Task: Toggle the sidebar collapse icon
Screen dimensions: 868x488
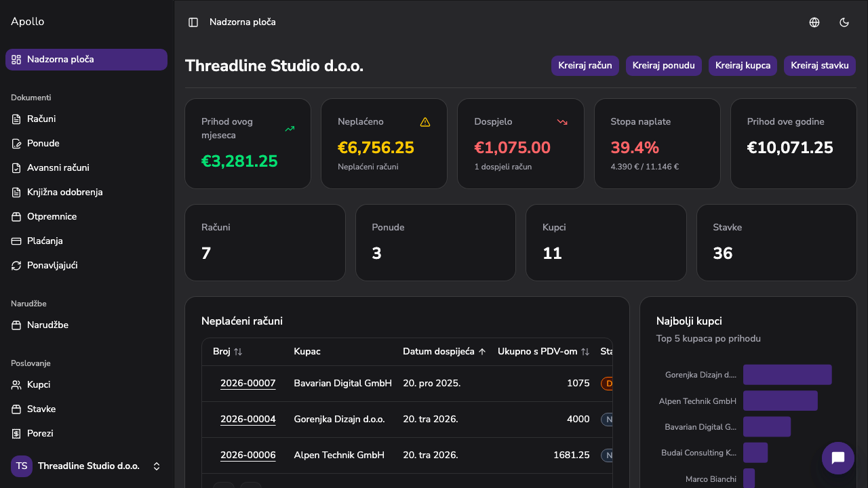Action: click(193, 22)
